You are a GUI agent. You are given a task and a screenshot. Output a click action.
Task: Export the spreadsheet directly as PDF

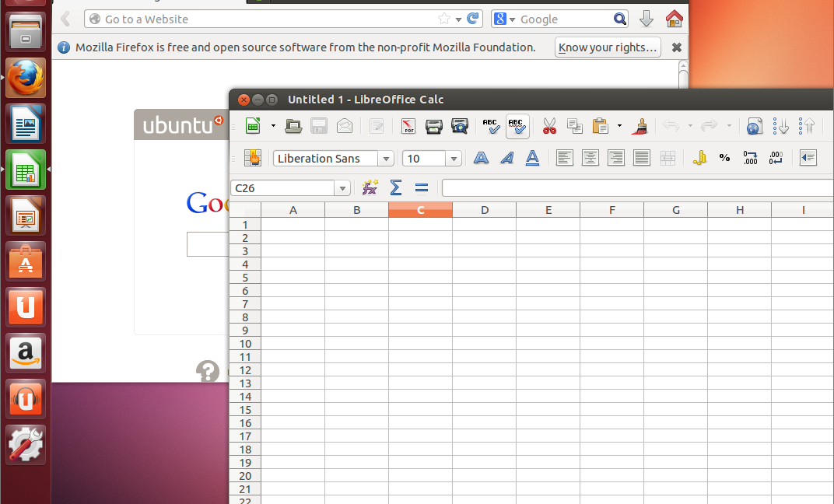(x=408, y=126)
